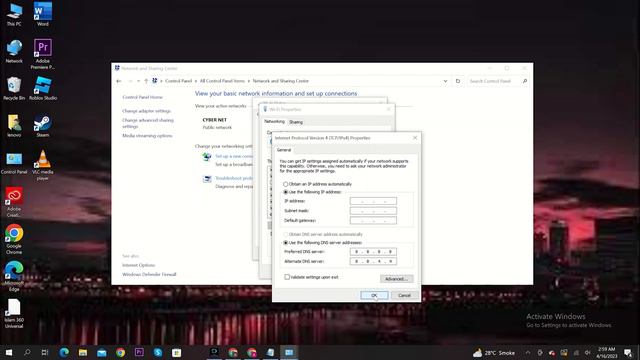Select the Google Chrome desktop shortcut
The width and height of the screenshot is (640, 360).
[14, 239]
